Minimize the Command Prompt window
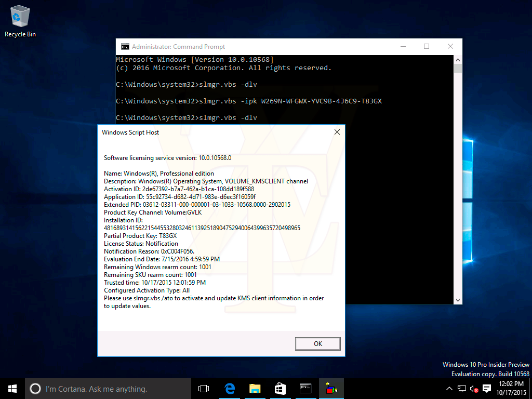Screen dimensions: 532x399 (x=403, y=46)
